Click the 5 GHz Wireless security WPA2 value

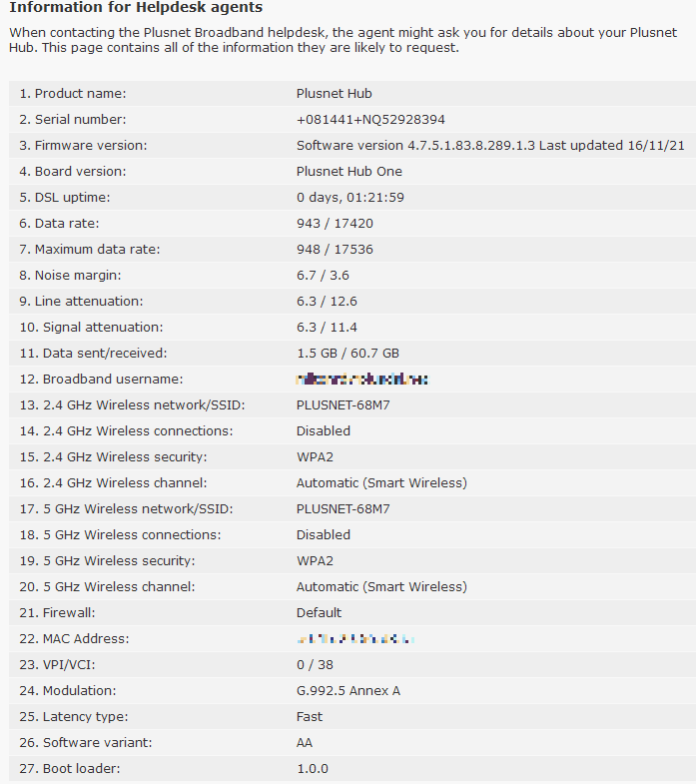315,561
